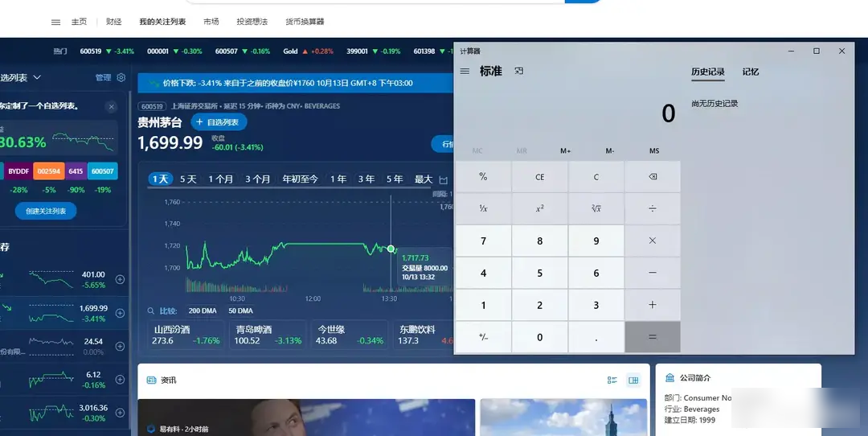Click the calculator minus key

[x=653, y=274]
